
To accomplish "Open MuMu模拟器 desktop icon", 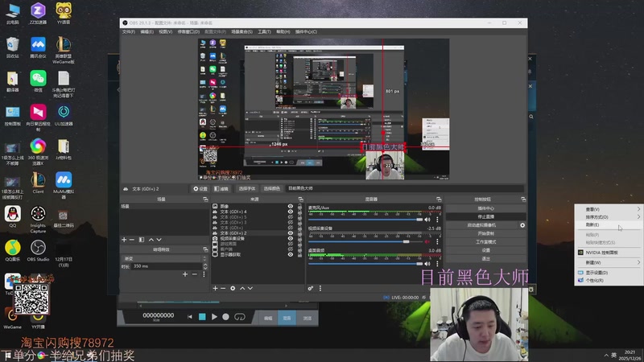I will coord(64,186).
